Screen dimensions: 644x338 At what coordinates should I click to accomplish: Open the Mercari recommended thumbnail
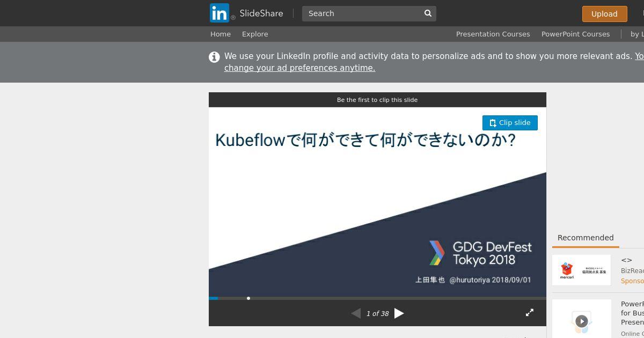(581, 270)
